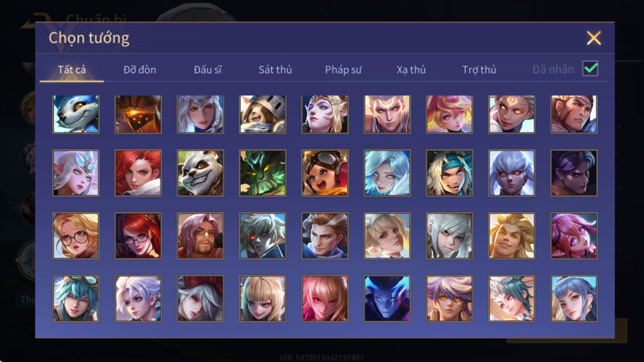Pick the panda hero portrait
This screenshot has height=362, width=644.
click(x=201, y=173)
